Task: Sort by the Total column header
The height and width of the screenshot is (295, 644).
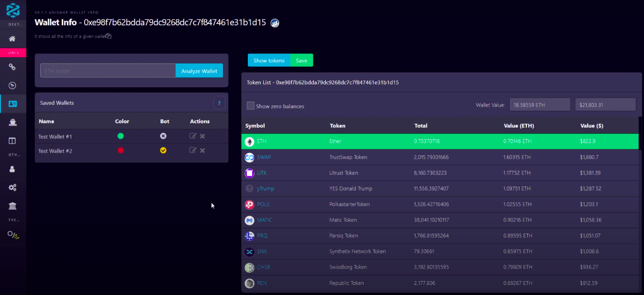Action: (421, 126)
